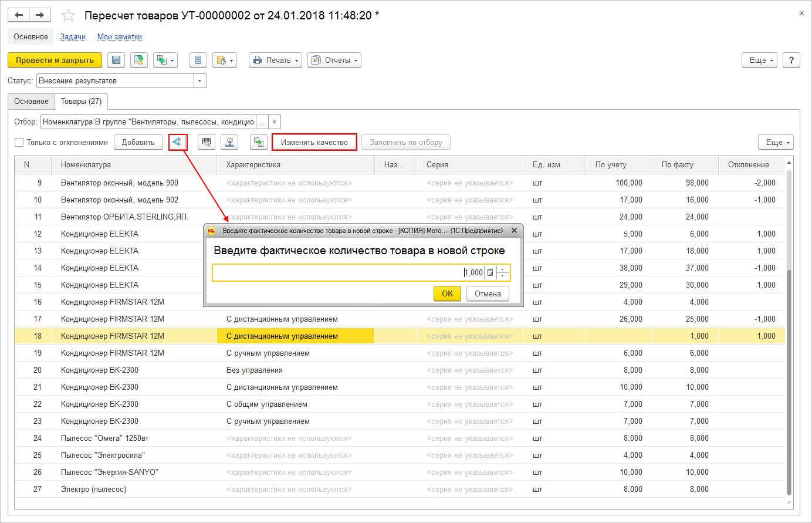Open the calculator in the quantity field

point(490,272)
